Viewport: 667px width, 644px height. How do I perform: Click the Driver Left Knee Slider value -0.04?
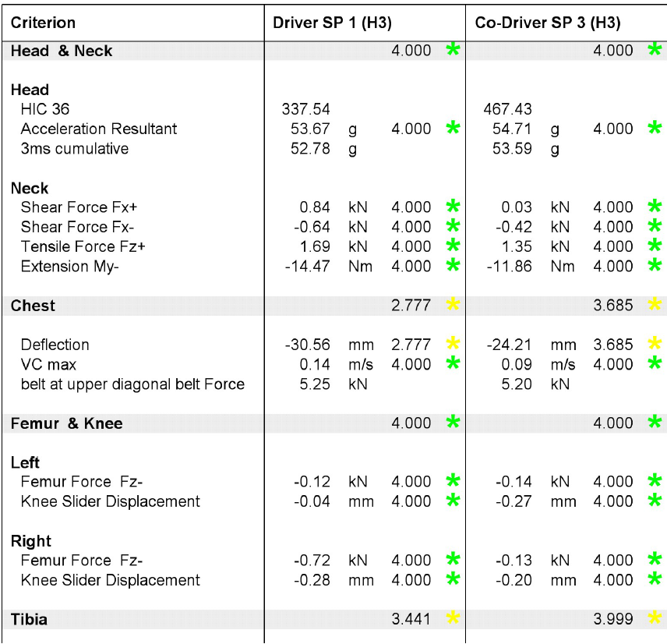pyautogui.click(x=312, y=501)
